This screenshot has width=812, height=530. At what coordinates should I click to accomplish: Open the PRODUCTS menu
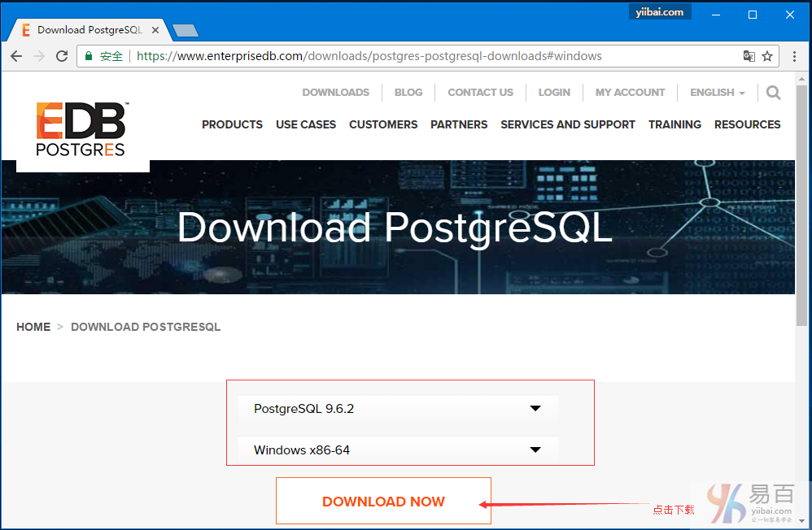pos(232,124)
